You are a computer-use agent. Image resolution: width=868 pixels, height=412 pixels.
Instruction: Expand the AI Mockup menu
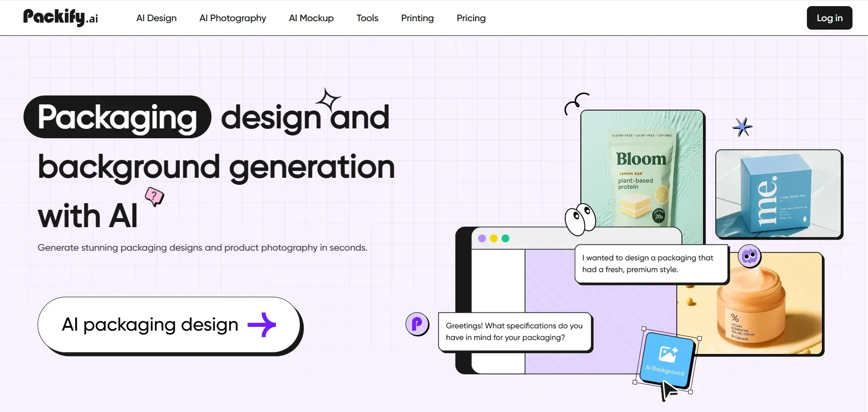click(x=311, y=18)
